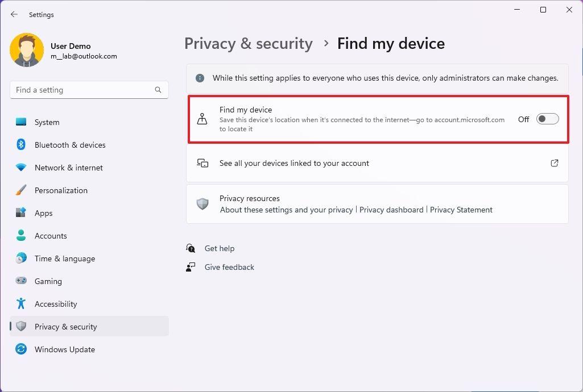The width and height of the screenshot is (583, 392).
Task: Open the Privacy dashboard link
Action: click(x=391, y=210)
